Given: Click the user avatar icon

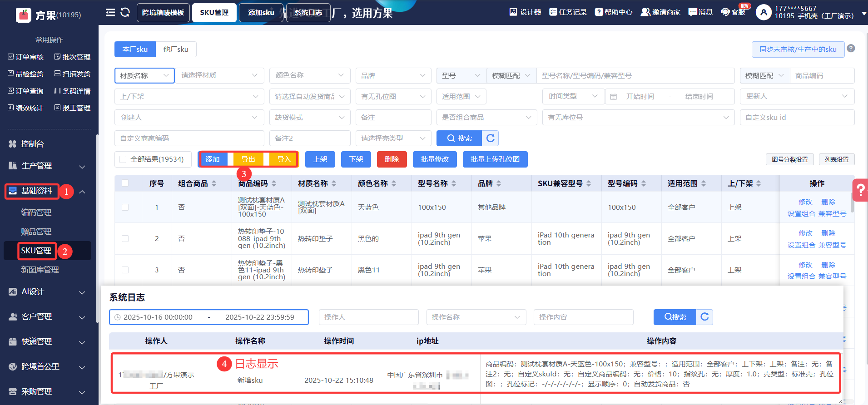Looking at the screenshot, I should pyautogui.click(x=764, y=12).
